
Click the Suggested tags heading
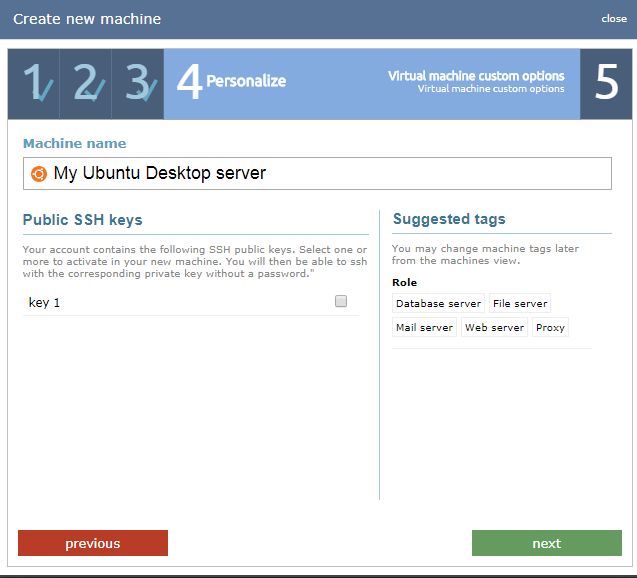(x=449, y=219)
